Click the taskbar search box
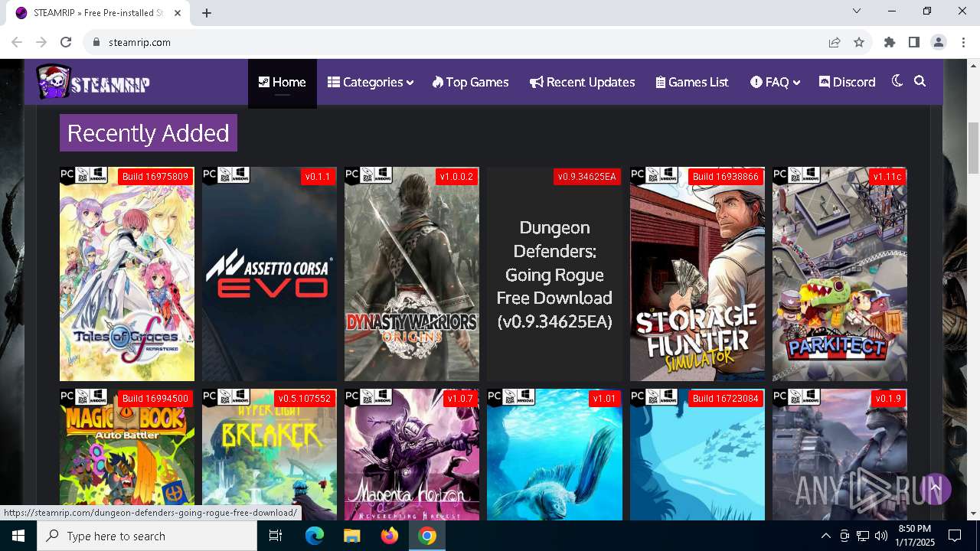This screenshot has height=551, width=980. [147, 536]
